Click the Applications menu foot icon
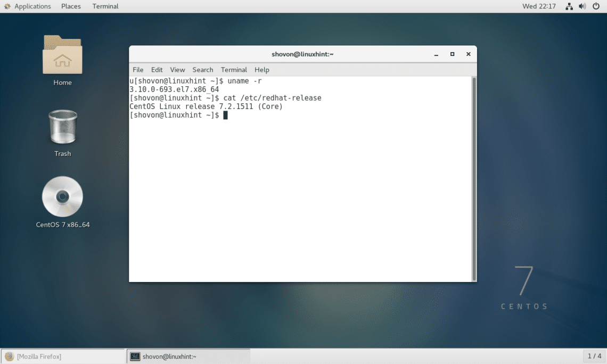 [7, 6]
